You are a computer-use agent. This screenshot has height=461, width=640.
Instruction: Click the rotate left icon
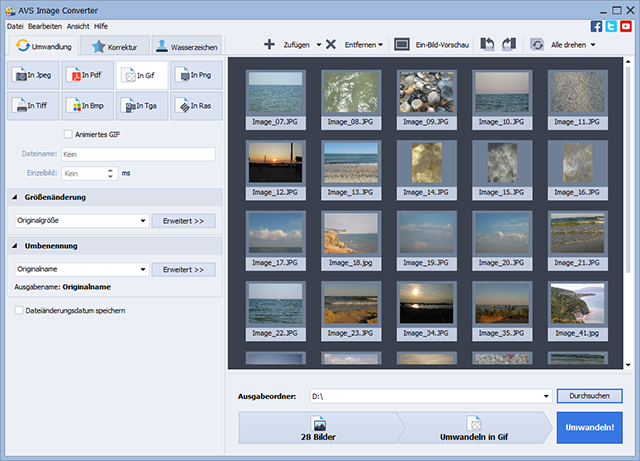pyautogui.click(x=487, y=45)
